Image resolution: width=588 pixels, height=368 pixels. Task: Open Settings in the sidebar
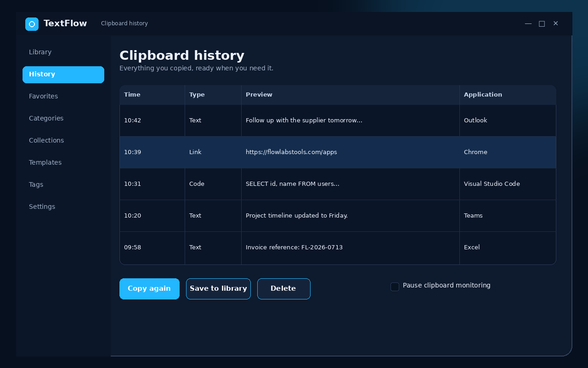(x=63, y=207)
